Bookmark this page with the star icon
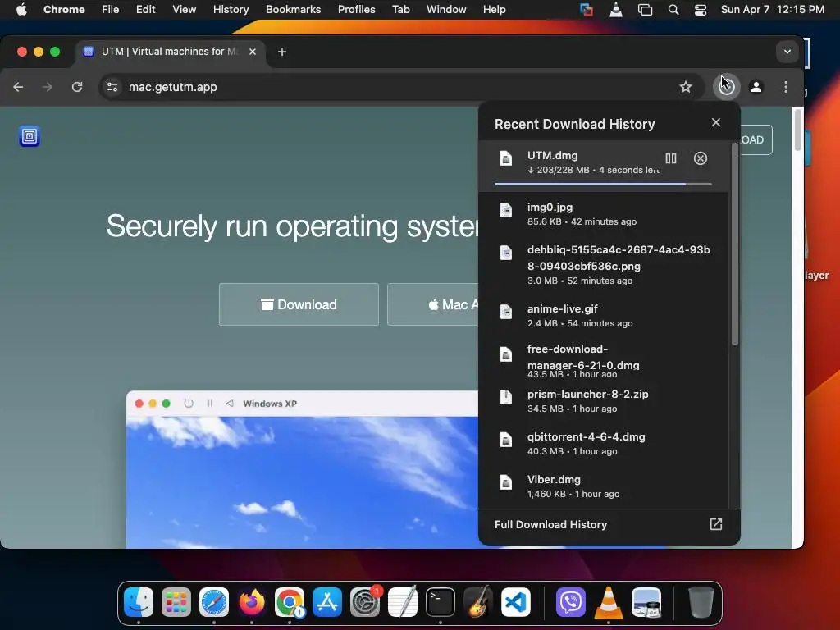Viewport: 840px width, 630px height. [686, 87]
